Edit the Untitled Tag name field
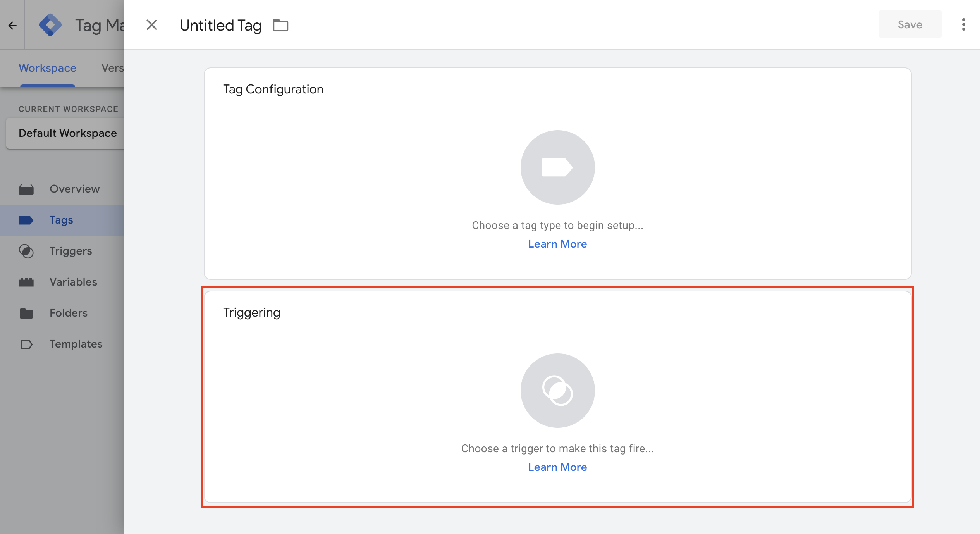 221,26
